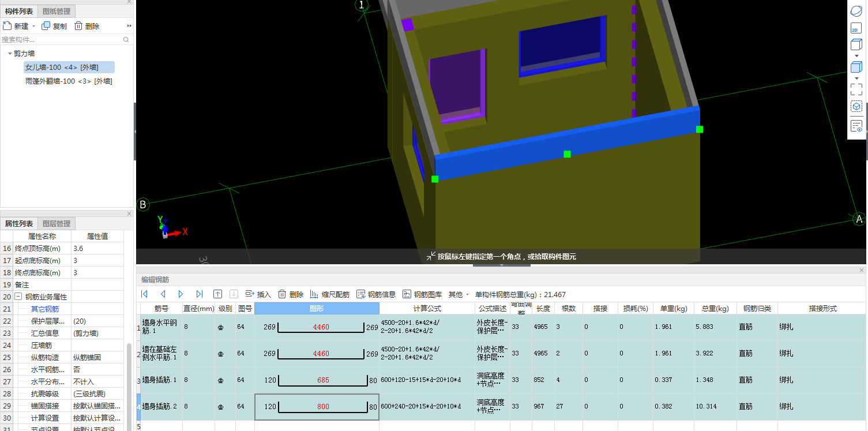Click the 其它钢筋 property link
Image resolution: width=868 pixels, height=431 pixels.
pyautogui.click(x=44, y=309)
